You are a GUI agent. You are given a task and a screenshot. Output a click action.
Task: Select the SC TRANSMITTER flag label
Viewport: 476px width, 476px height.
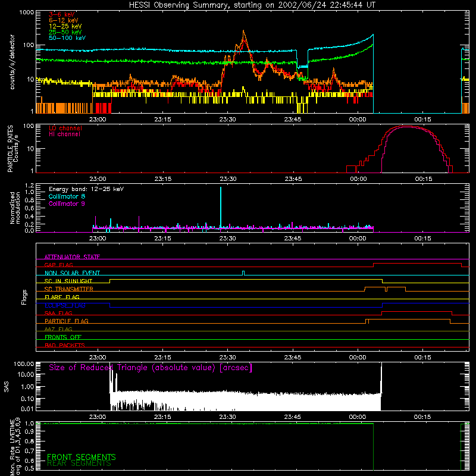tap(68, 289)
